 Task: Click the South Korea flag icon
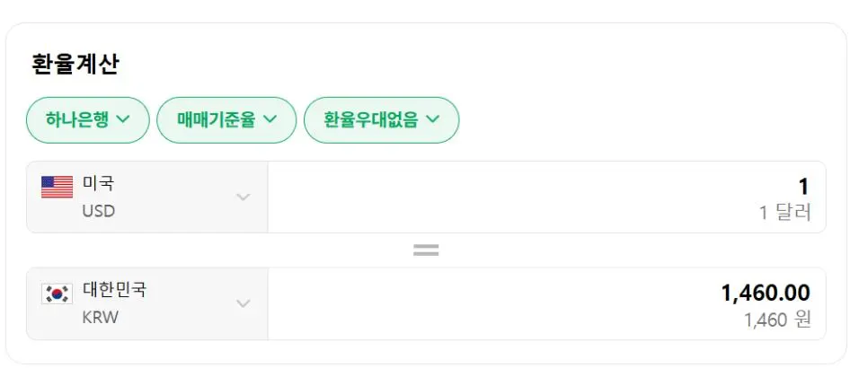(x=57, y=294)
